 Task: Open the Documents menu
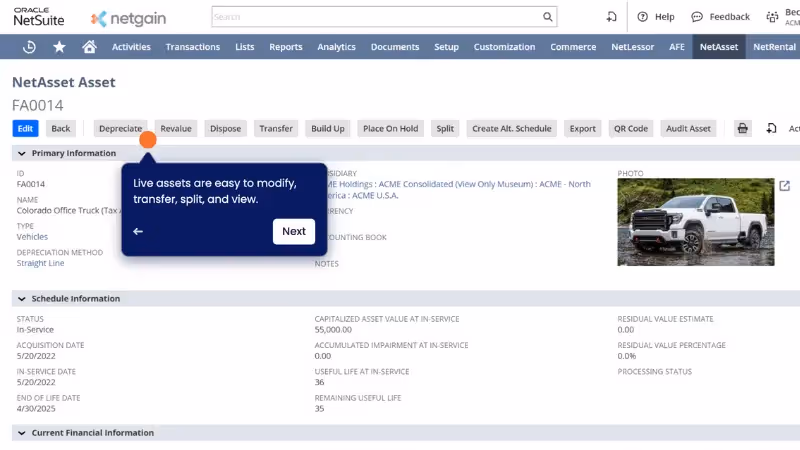tap(395, 47)
